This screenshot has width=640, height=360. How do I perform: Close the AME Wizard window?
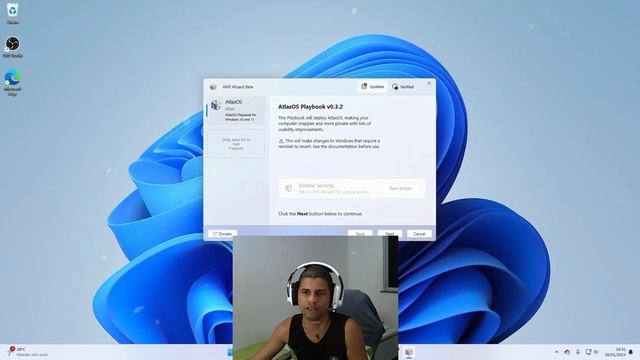[429, 83]
